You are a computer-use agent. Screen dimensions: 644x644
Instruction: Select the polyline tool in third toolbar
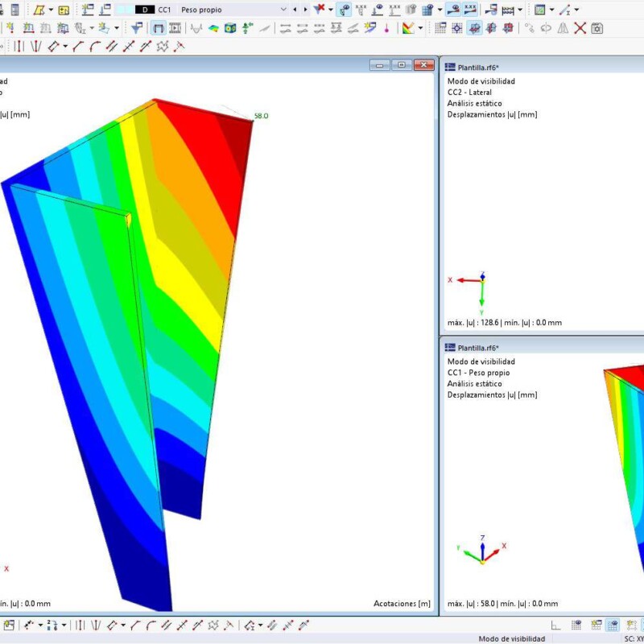78,47
